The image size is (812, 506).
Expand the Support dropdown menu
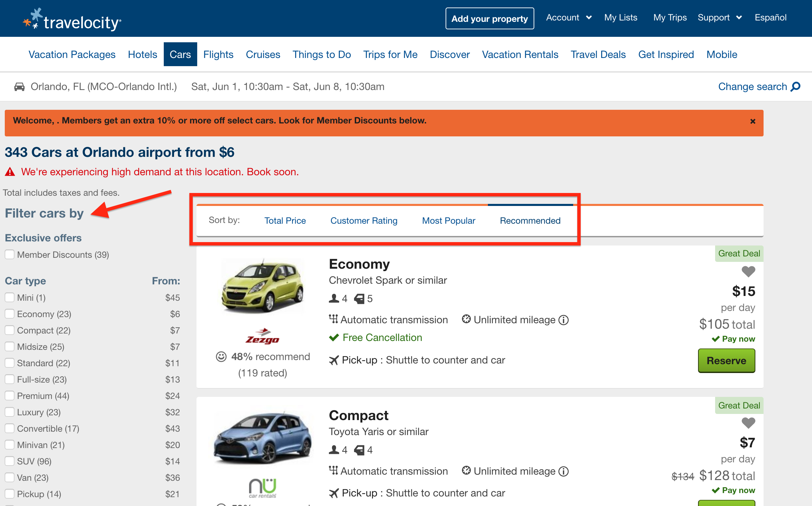point(720,17)
